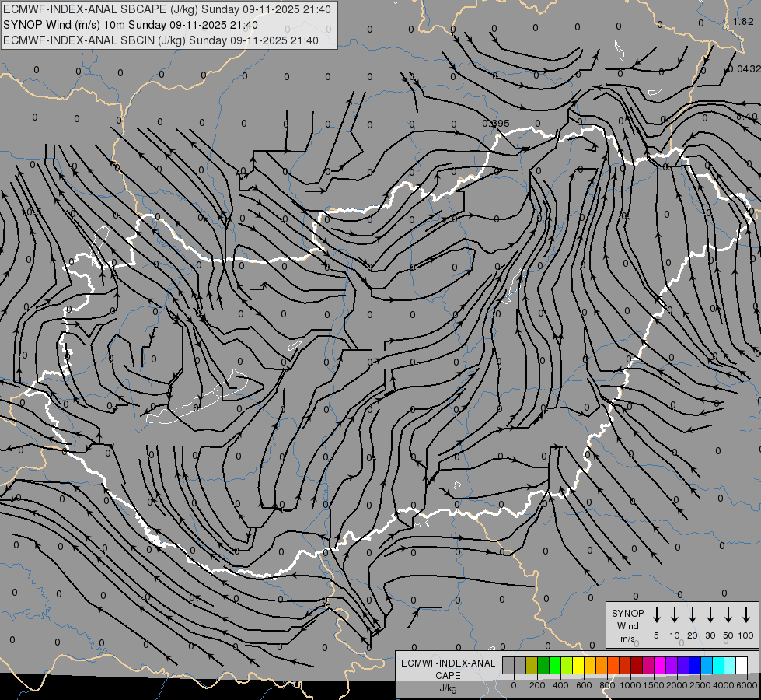Pick the pure yellow CAPE legend swatch
This screenshot has height=700, width=761.
tap(578, 665)
